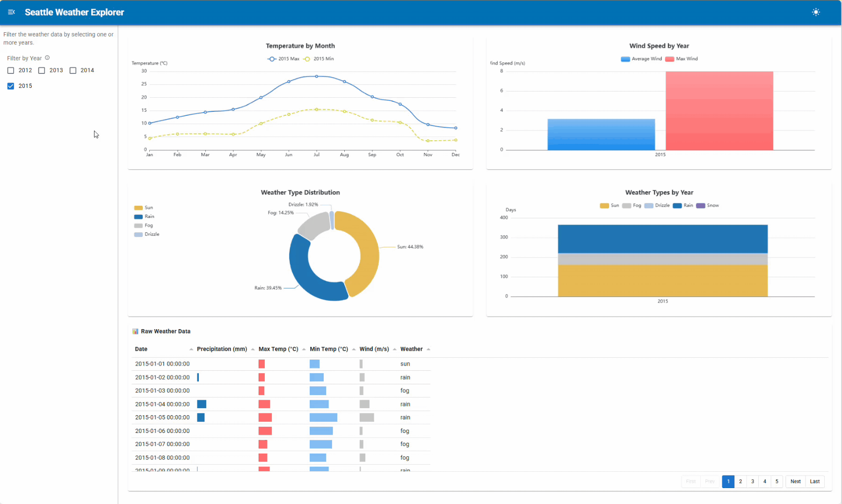
Task: Click the Raw Weather Data chart icon
Action: click(x=135, y=331)
